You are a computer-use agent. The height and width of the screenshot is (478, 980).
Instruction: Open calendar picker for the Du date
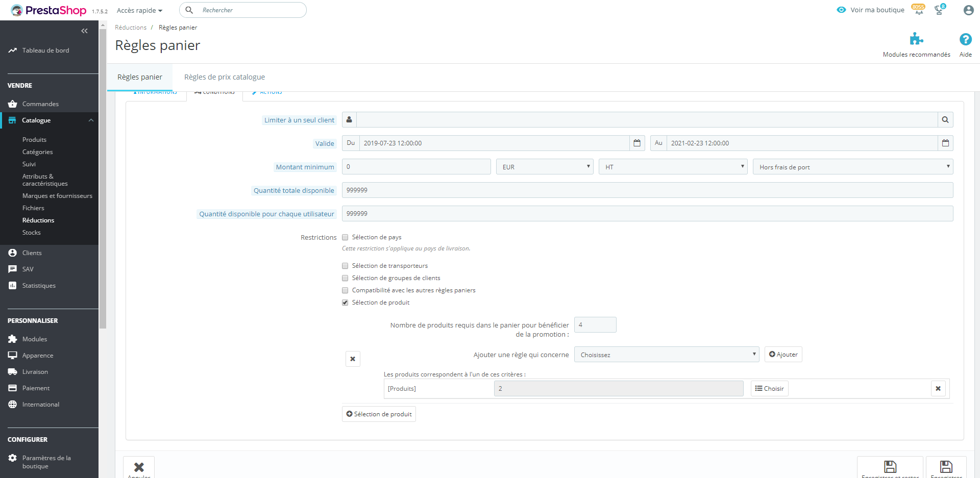637,143
